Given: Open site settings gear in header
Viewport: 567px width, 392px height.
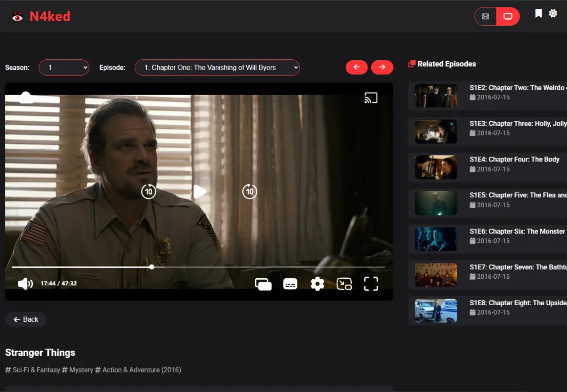Looking at the screenshot, I should coord(553,13).
